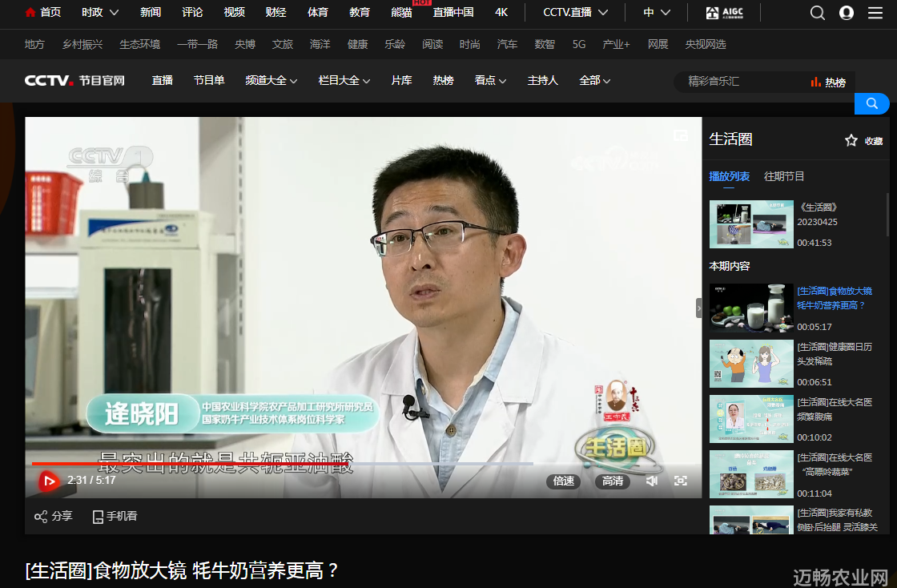Image resolution: width=897 pixels, height=588 pixels.
Task: Open the user account avatar icon
Action: (x=846, y=13)
